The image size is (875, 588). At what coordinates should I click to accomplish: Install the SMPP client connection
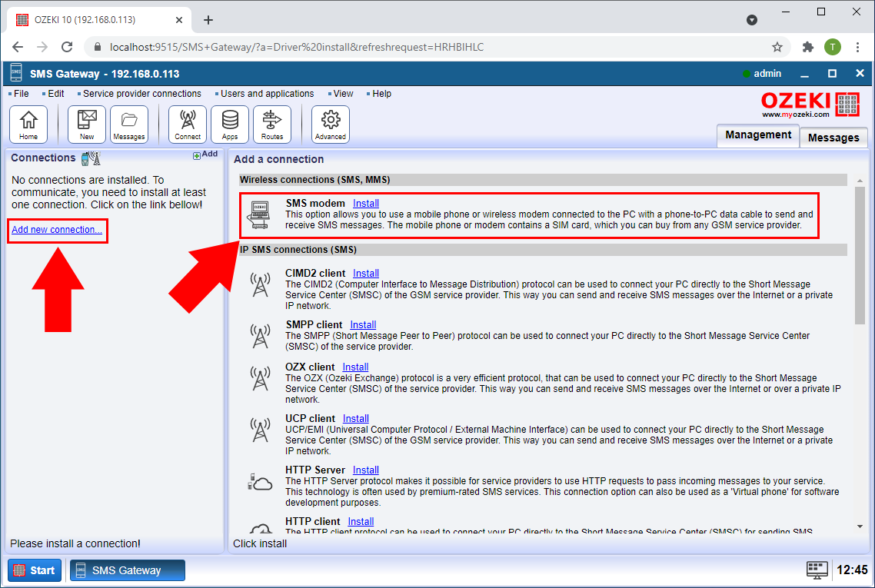pos(363,324)
